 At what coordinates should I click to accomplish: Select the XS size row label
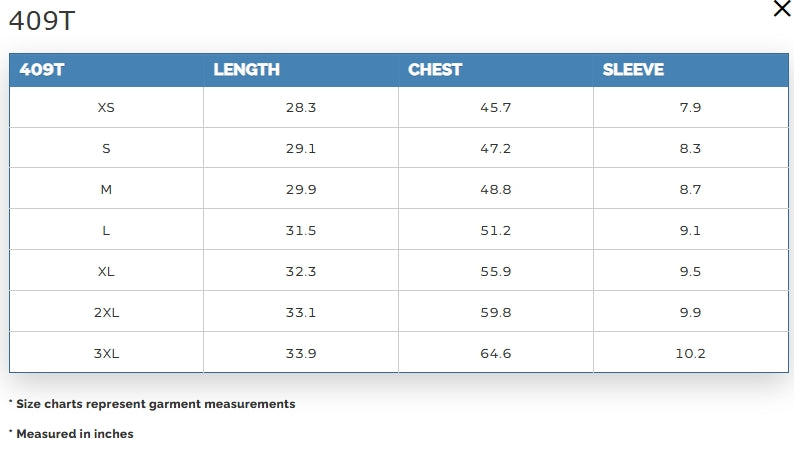pos(106,107)
